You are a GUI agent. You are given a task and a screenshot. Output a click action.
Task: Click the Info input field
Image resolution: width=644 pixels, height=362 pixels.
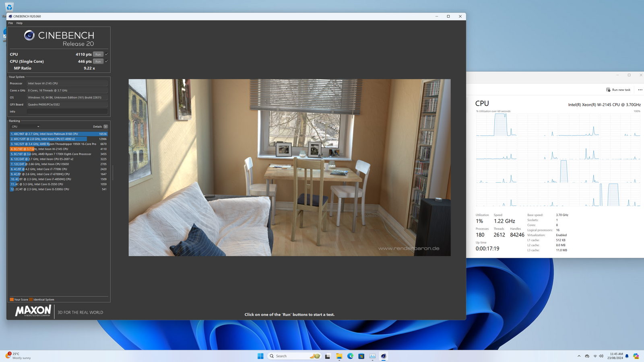pos(67,111)
